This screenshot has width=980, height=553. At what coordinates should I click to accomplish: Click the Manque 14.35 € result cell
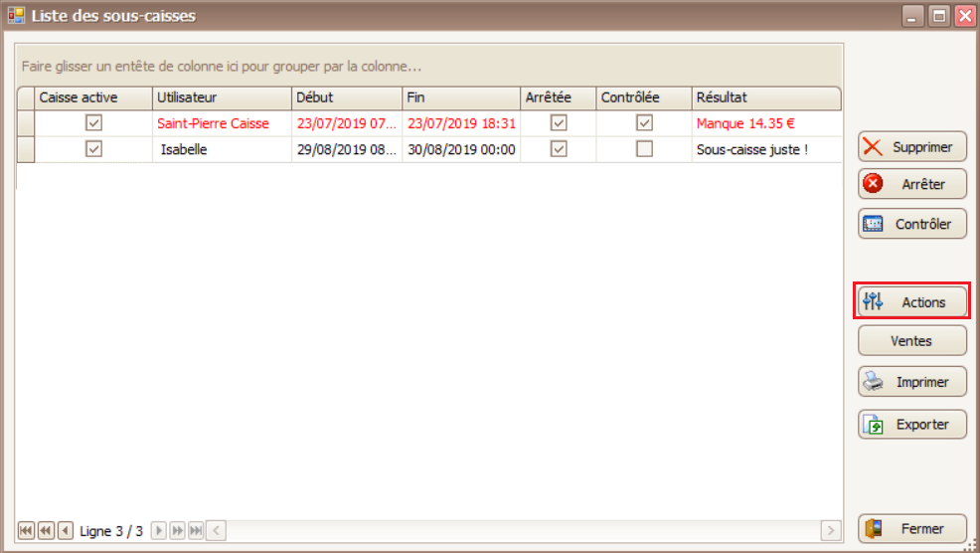coord(767,123)
